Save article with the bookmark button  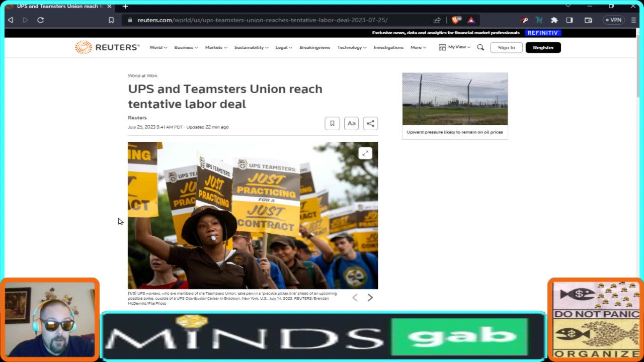[332, 123]
